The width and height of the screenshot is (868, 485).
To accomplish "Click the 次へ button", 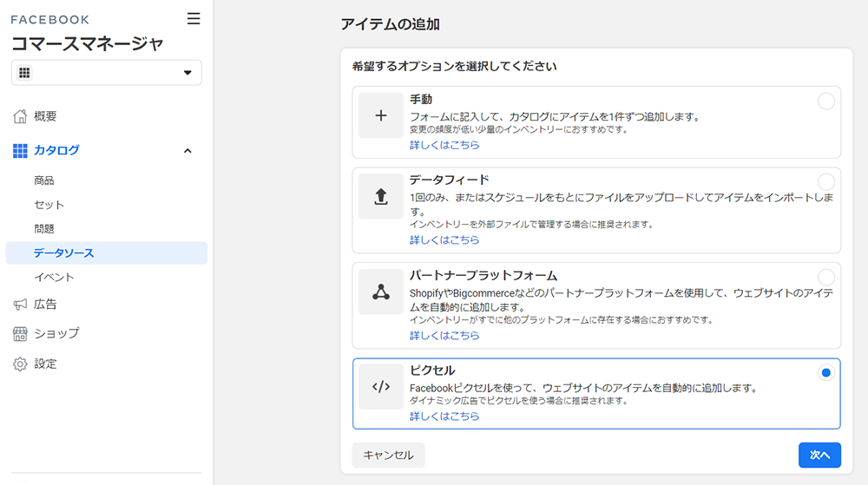I will tap(819, 456).
